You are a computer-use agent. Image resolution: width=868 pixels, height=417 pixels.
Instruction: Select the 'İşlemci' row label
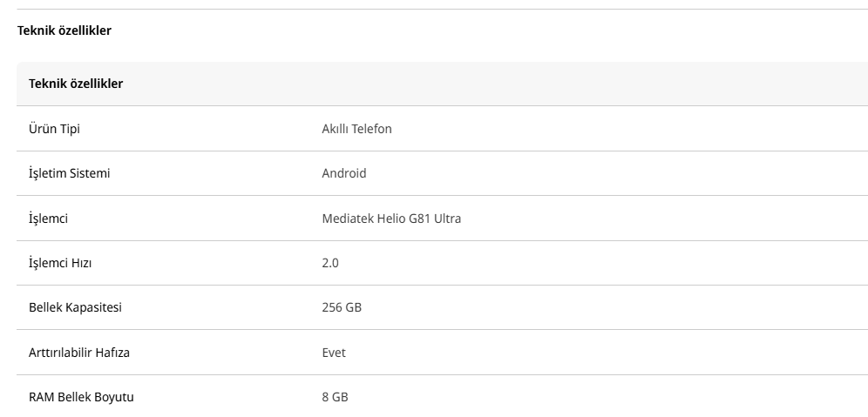[49, 219]
